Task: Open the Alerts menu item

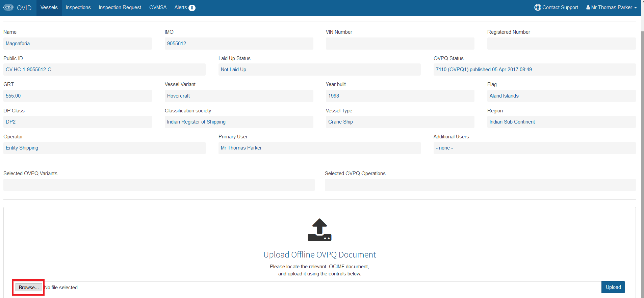Action: coord(185,7)
